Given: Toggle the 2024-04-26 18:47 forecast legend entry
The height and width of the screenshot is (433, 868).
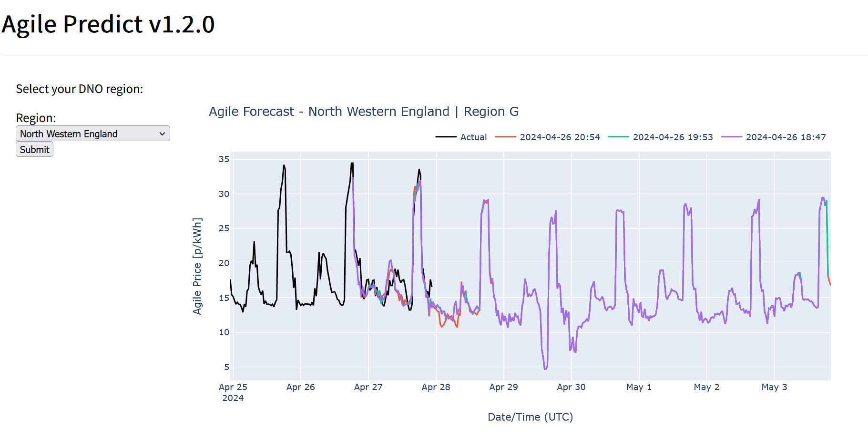Looking at the screenshot, I should click(x=786, y=137).
